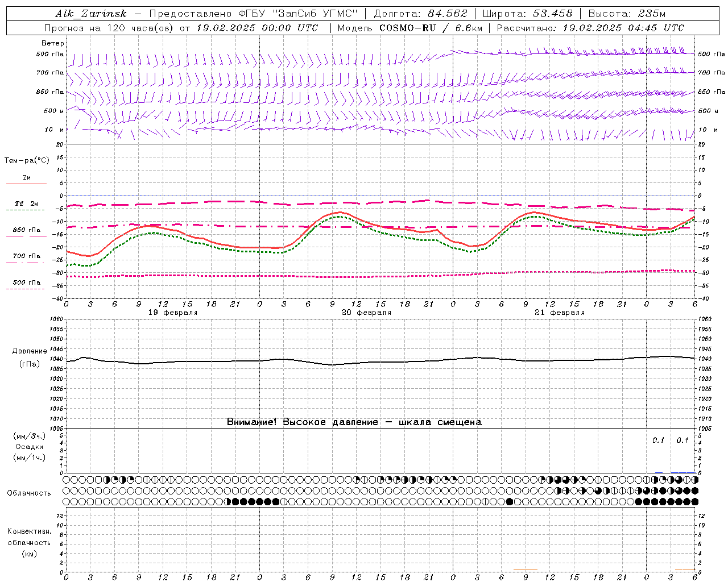The height and width of the screenshot is (582, 728).
Task: Click the Широта: 53.458 latitude value
Action: click(x=527, y=14)
